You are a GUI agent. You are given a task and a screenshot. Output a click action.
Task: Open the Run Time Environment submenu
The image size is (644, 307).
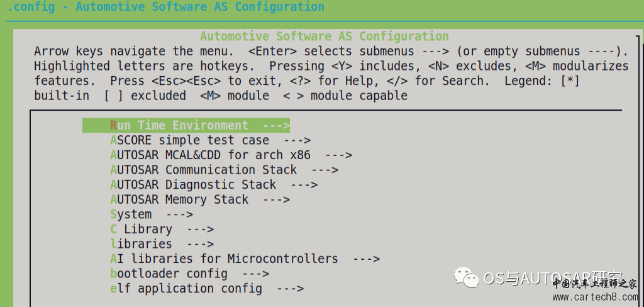pyautogui.click(x=186, y=125)
